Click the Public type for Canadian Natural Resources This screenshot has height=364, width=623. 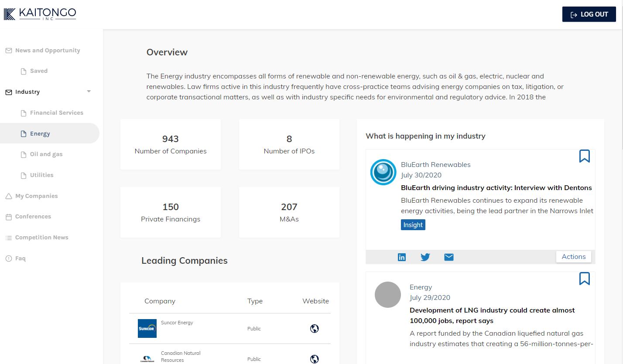(x=254, y=359)
